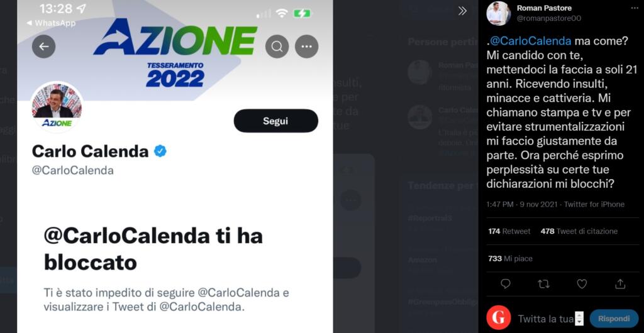Tap the back arrow on the profile header
Viewport: 644px width, 333px height.
(x=43, y=46)
